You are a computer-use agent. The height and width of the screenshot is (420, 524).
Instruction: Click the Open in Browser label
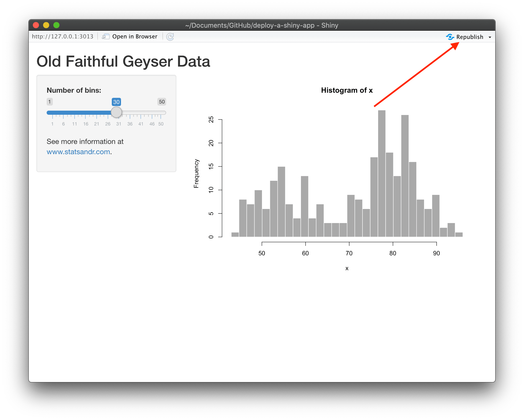point(135,37)
